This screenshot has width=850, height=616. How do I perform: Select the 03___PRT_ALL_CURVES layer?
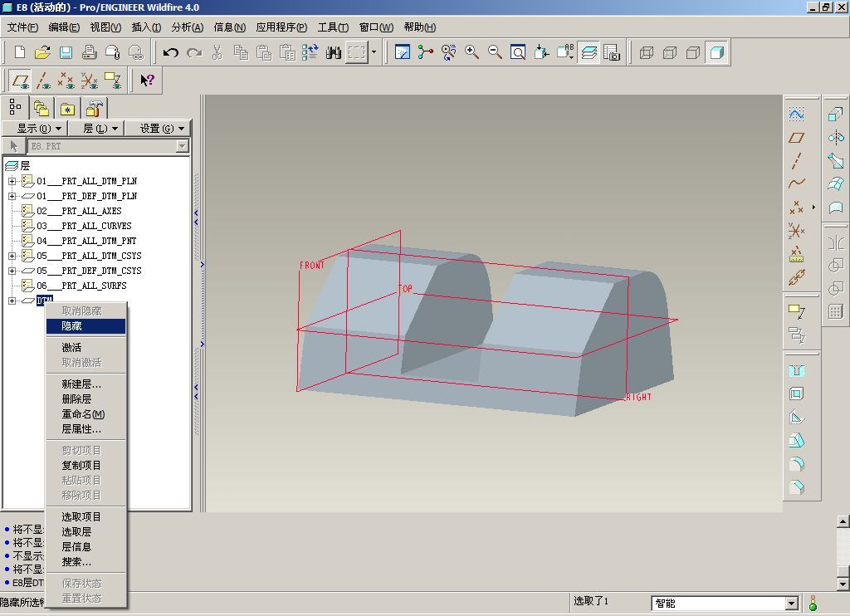[84, 226]
